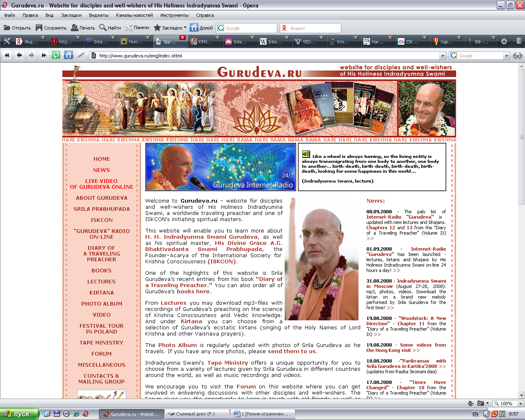Close the active Gur... tab
The height and width of the screenshot is (420, 525).
[183, 38]
